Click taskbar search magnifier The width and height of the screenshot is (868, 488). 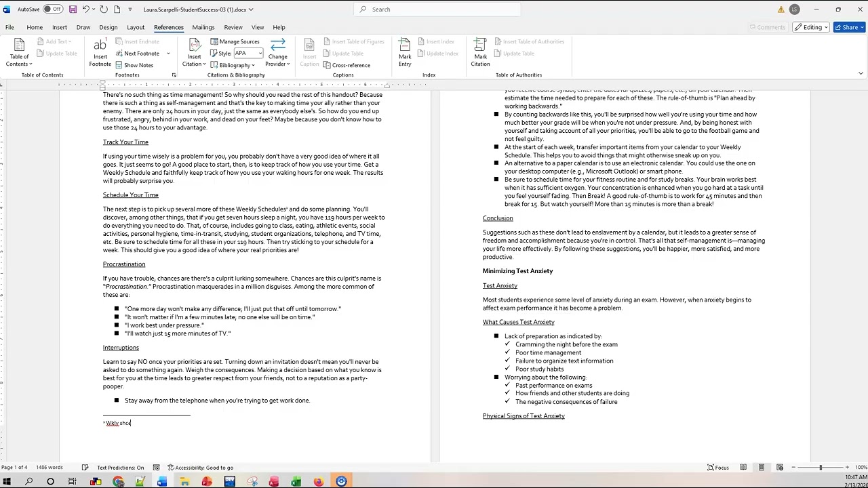click(x=28, y=482)
